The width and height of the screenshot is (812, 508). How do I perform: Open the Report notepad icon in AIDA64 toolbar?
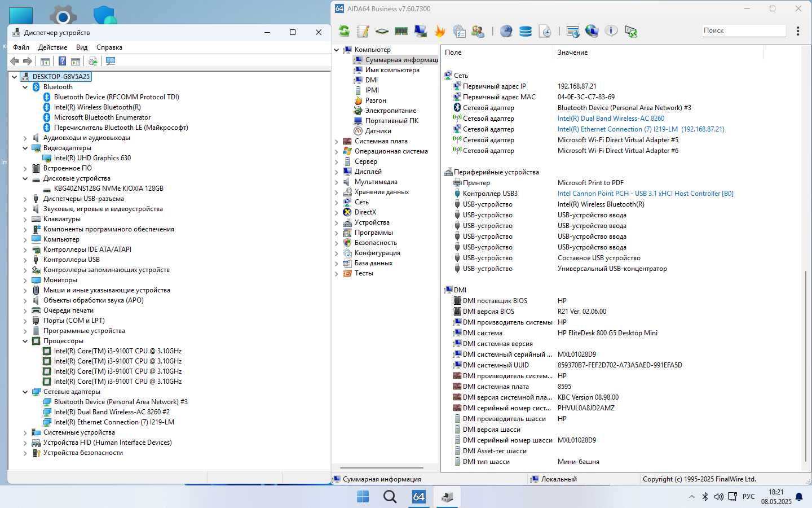pyautogui.click(x=363, y=31)
